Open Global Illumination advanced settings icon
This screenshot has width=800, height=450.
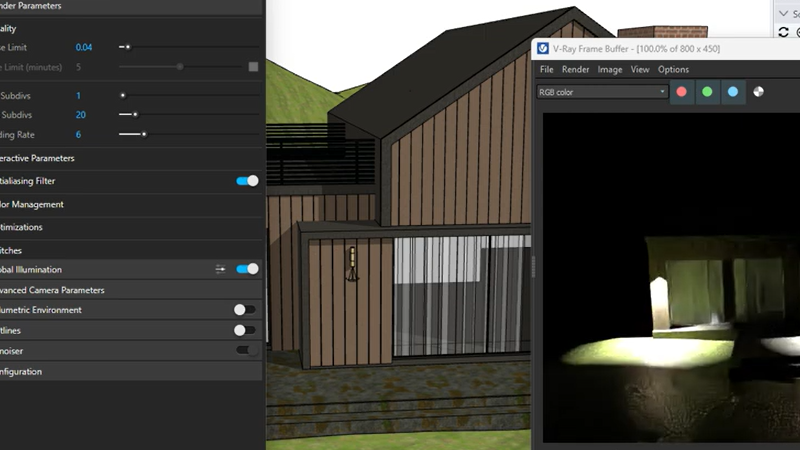(x=220, y=269)
